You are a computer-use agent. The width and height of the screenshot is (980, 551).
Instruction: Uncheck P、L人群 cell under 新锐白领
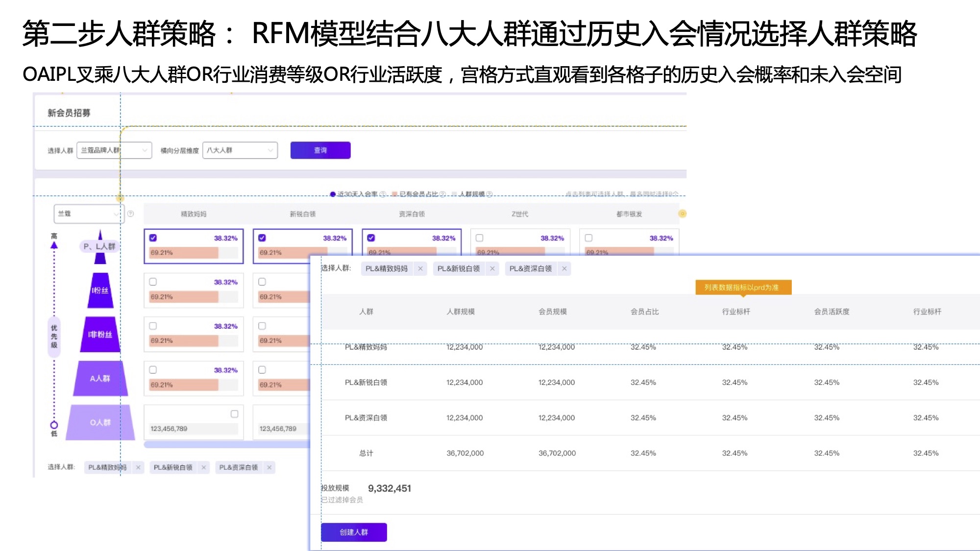(262, 238)
